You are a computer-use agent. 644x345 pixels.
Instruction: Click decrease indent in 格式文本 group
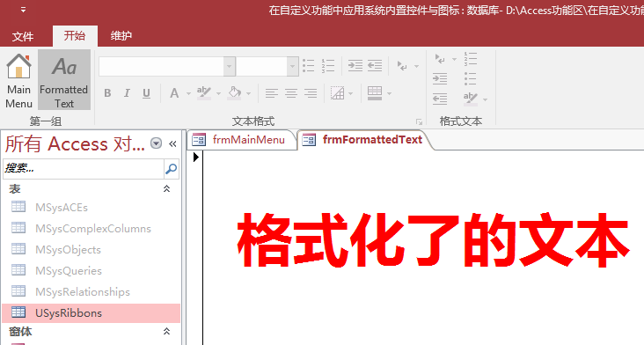440,99
